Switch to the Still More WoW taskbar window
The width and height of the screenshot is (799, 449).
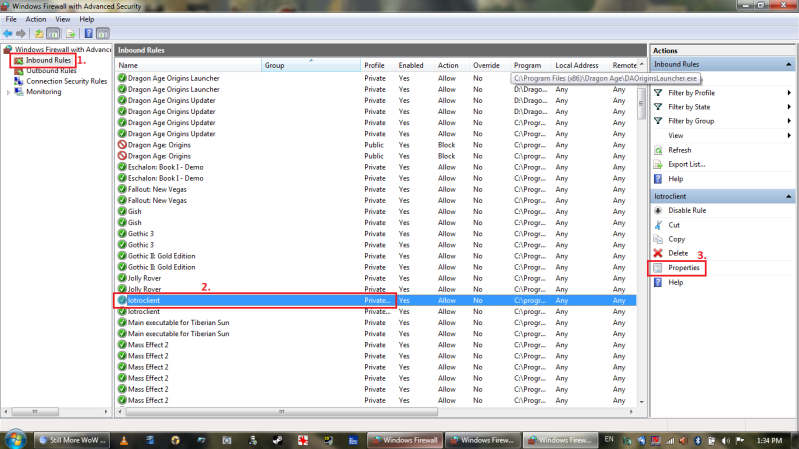[72, 440]
